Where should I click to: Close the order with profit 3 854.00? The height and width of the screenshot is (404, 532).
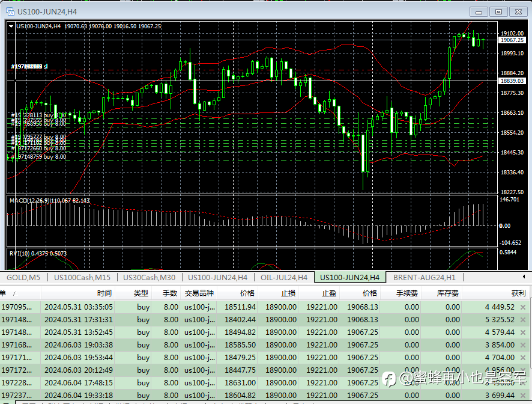[x=522, y=345]
